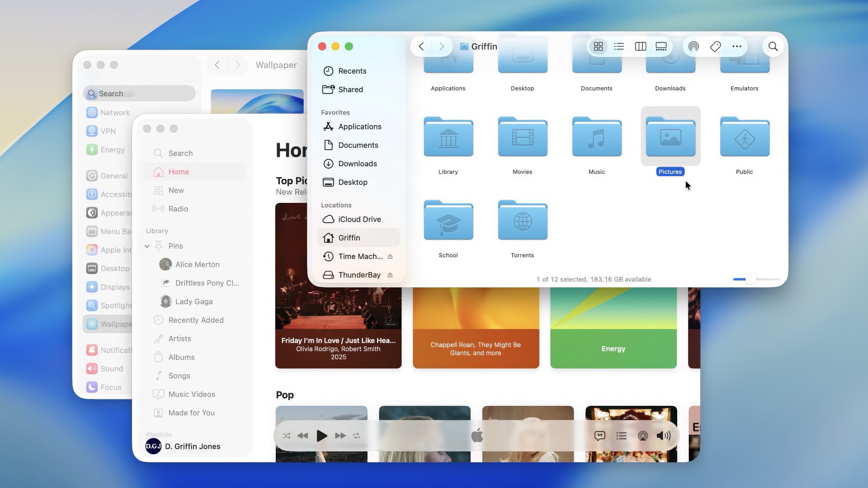Open Finder search with the magnifier icon
Screen dimensions: 868x488
click(773, 46)
